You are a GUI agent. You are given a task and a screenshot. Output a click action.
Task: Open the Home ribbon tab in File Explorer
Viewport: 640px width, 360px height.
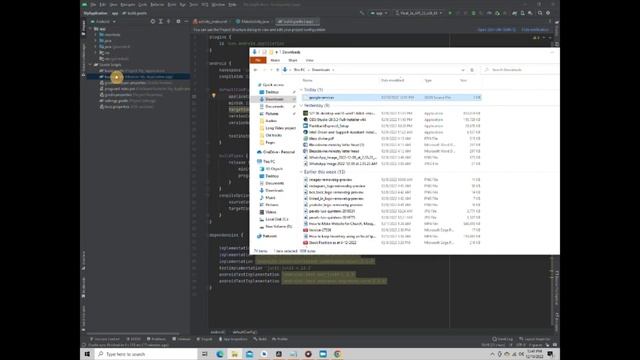coord(275,60)
